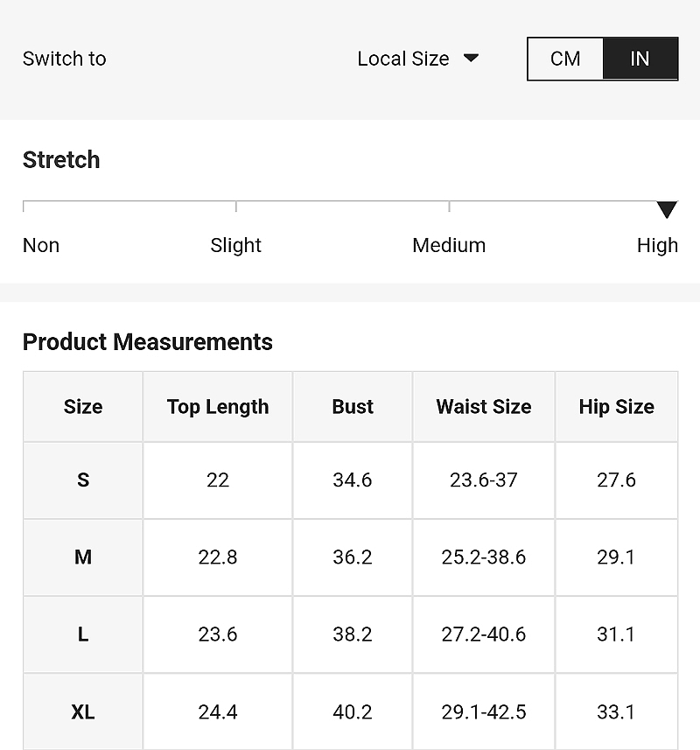
Task: Select the L size row
Action: [351, 634]
